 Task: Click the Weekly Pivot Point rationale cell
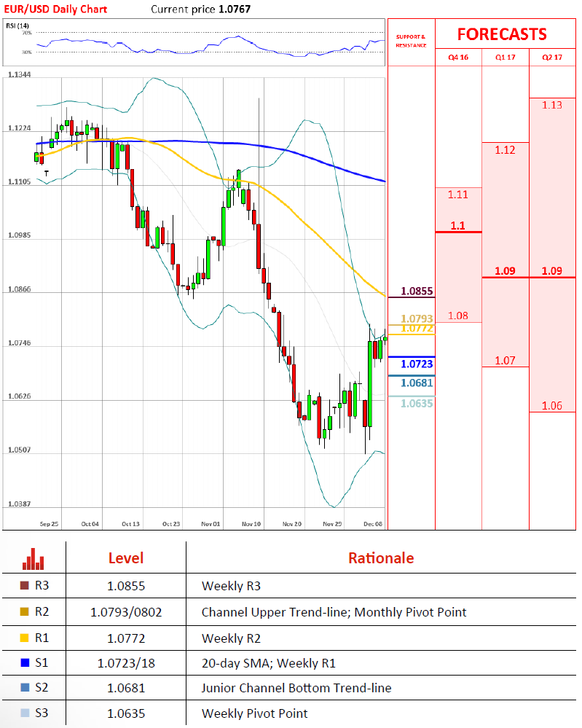pos(254,713)
